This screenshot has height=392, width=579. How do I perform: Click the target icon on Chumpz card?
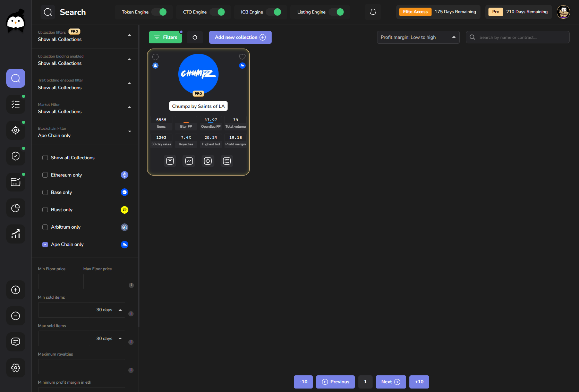click(x=208, y=161)
